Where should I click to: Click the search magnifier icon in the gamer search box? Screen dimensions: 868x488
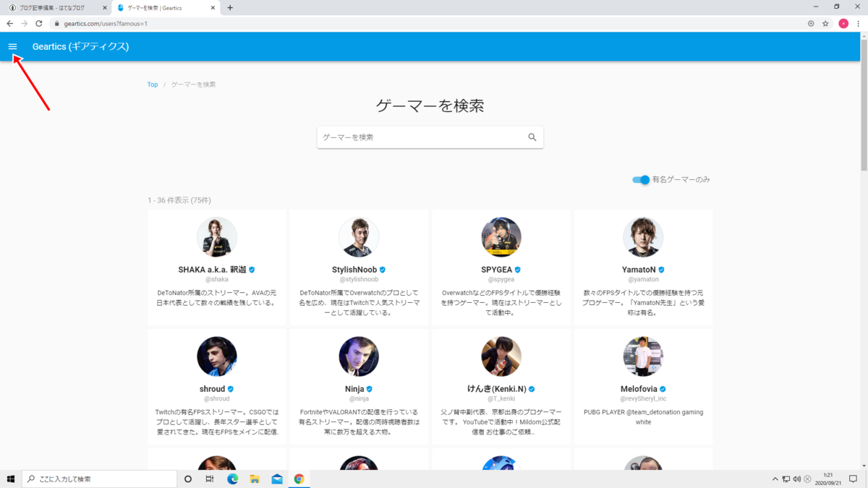point(532,137)
